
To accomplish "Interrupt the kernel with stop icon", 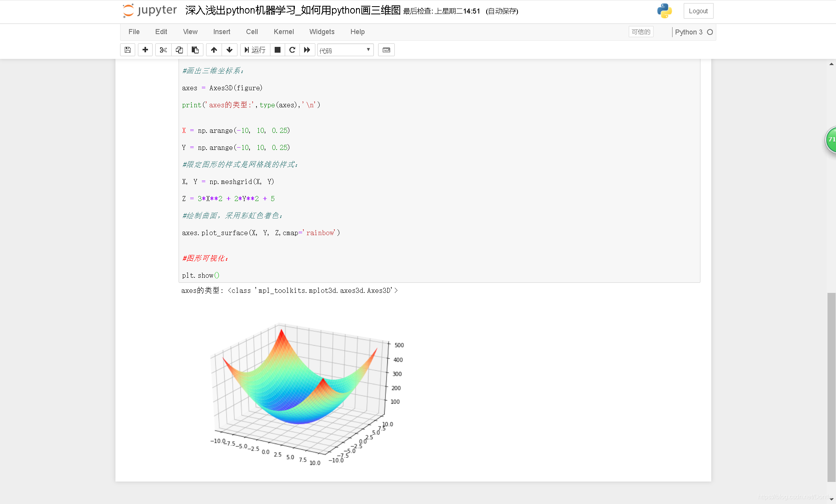I will (277, 50).
